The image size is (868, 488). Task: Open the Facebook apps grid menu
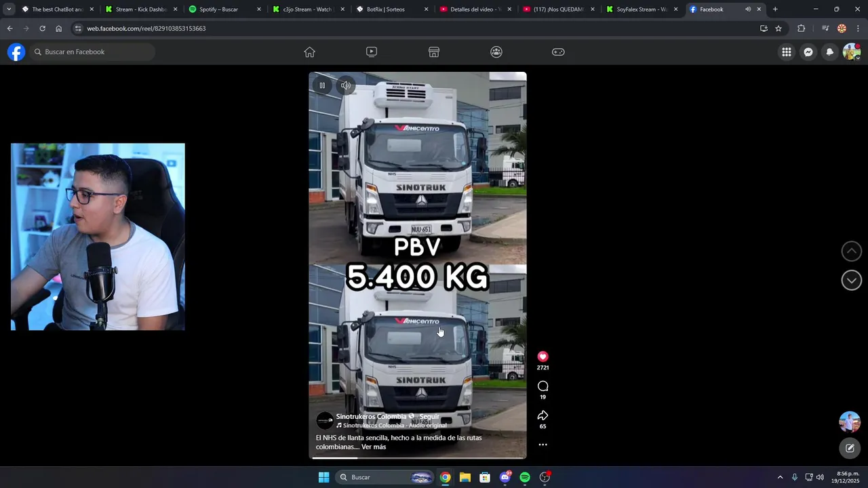786,52
